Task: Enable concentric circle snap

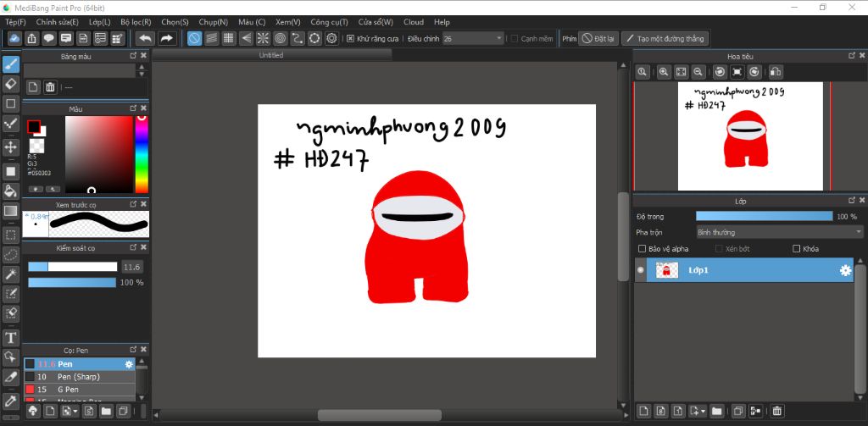Action: (x=280, y=38)
